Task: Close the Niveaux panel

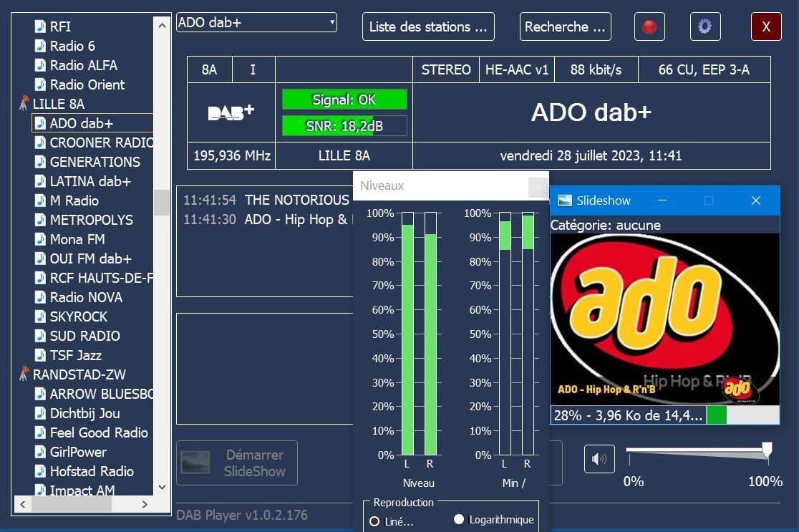Action: coord(538,187)
